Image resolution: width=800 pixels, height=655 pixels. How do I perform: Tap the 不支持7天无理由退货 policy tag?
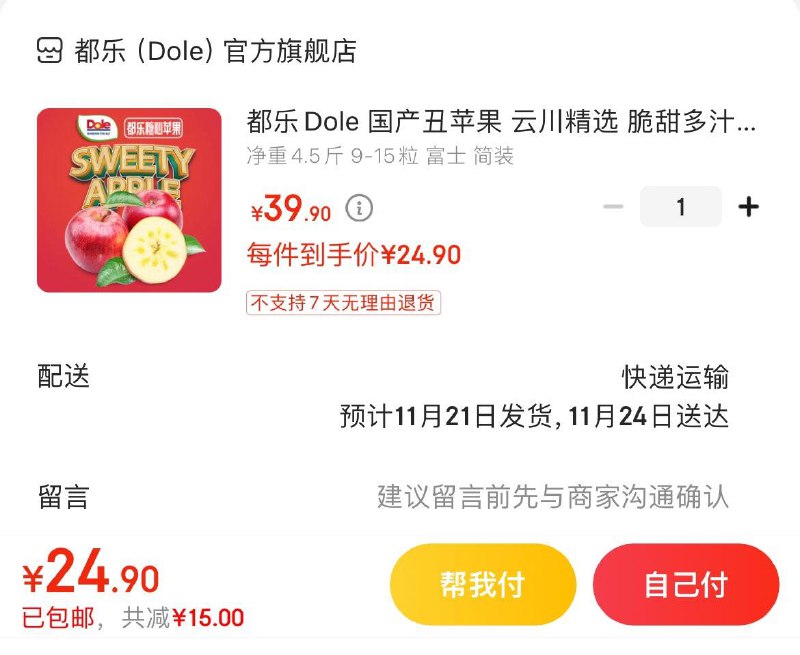(x=344, y=302)
